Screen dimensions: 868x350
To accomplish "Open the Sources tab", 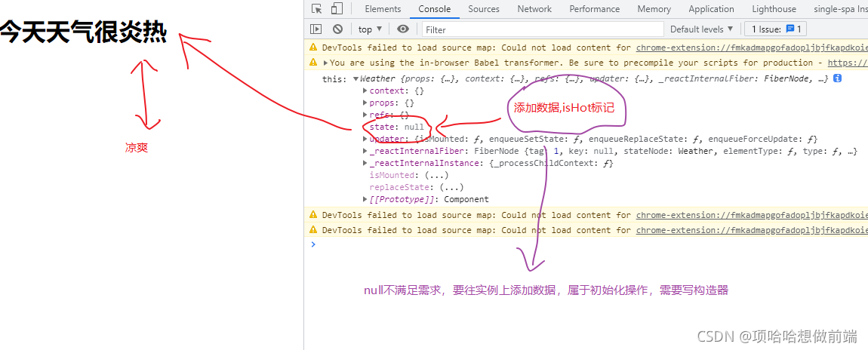I will point(484,9).
